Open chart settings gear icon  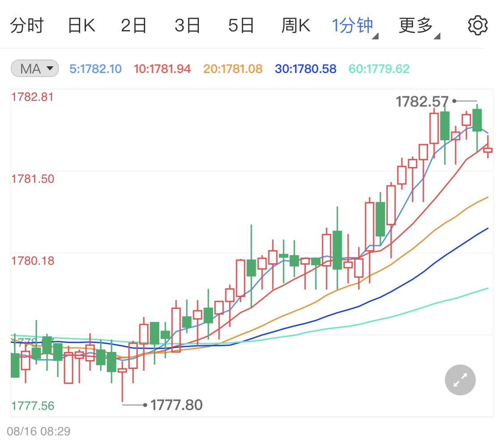click(478, 26)
